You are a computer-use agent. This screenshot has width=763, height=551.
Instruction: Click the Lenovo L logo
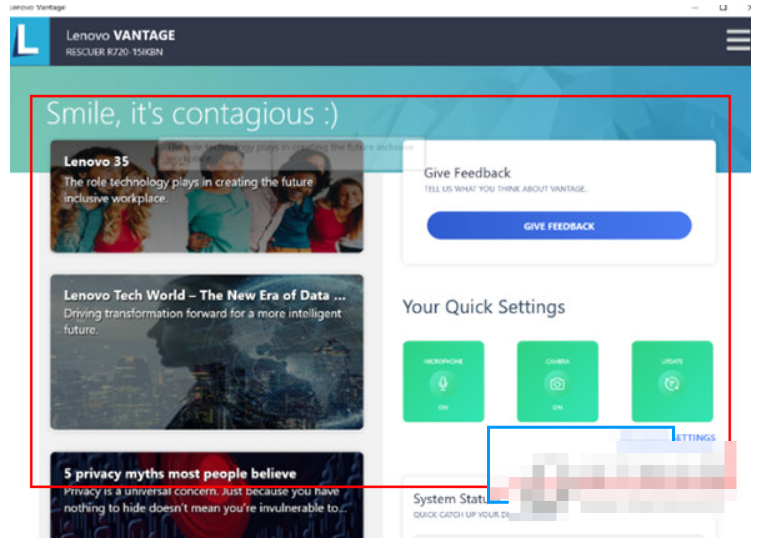point(29,41)
